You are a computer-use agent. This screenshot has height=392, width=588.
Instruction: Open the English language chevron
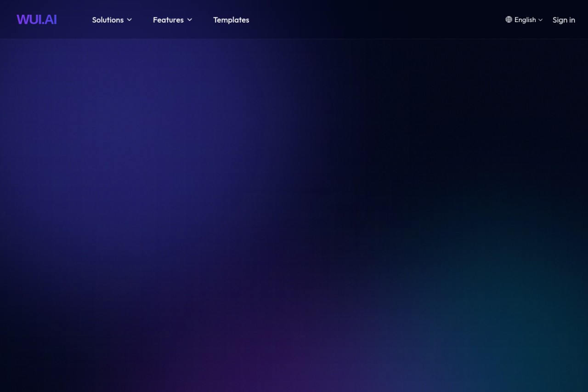coord(541,20)
